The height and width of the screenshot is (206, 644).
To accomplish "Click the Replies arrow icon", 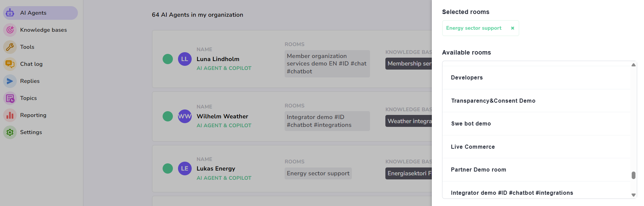I will tap(10, 81).
